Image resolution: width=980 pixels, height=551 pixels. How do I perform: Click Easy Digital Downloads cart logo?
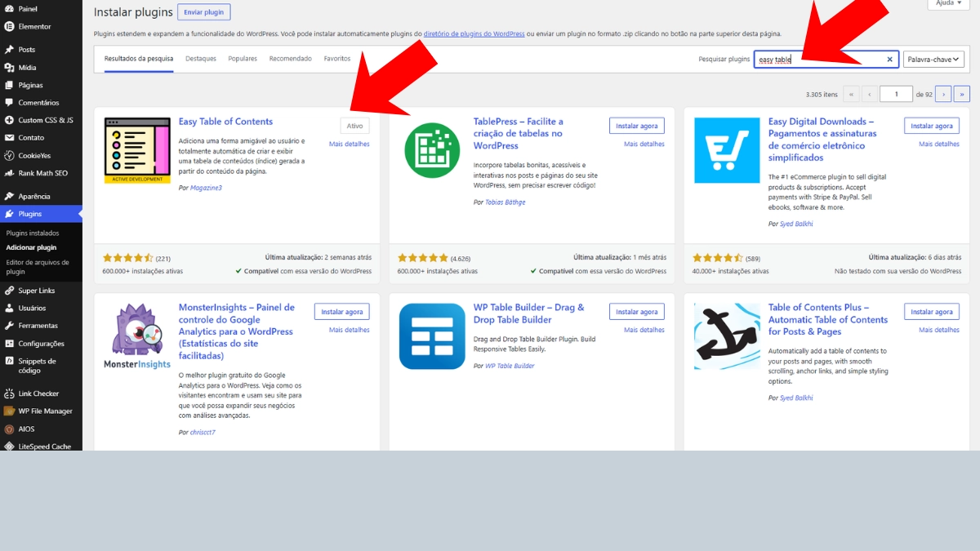click(727, 150)
